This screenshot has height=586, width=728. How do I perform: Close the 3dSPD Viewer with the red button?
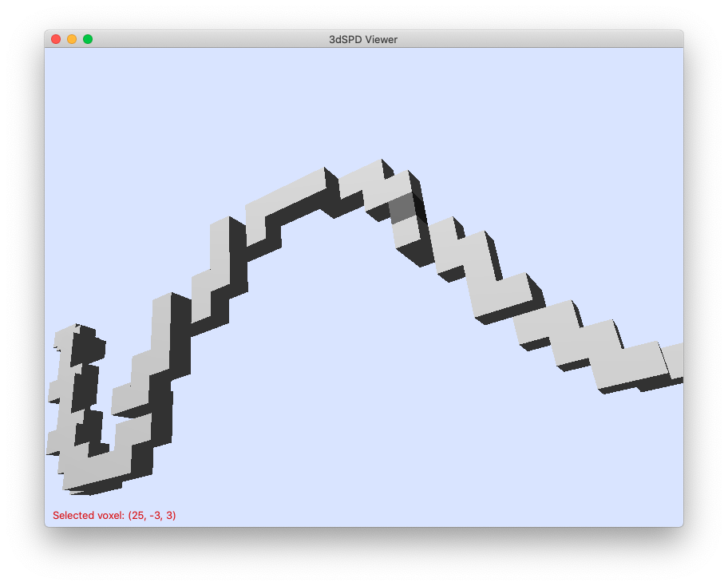tap(56, 39)
